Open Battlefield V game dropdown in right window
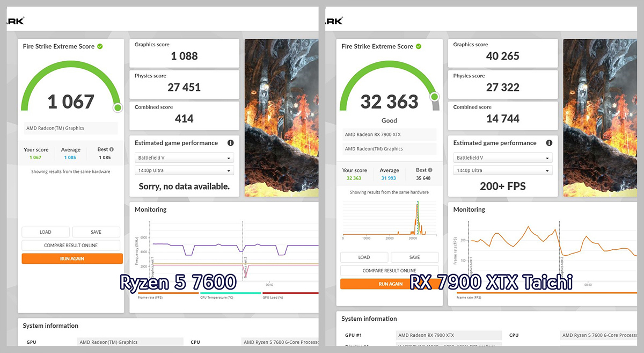 click(x=503, y=158)
